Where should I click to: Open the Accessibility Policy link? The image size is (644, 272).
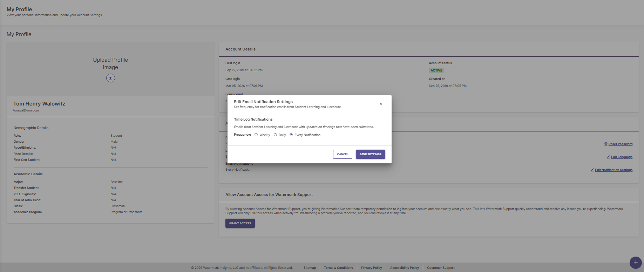405,268
